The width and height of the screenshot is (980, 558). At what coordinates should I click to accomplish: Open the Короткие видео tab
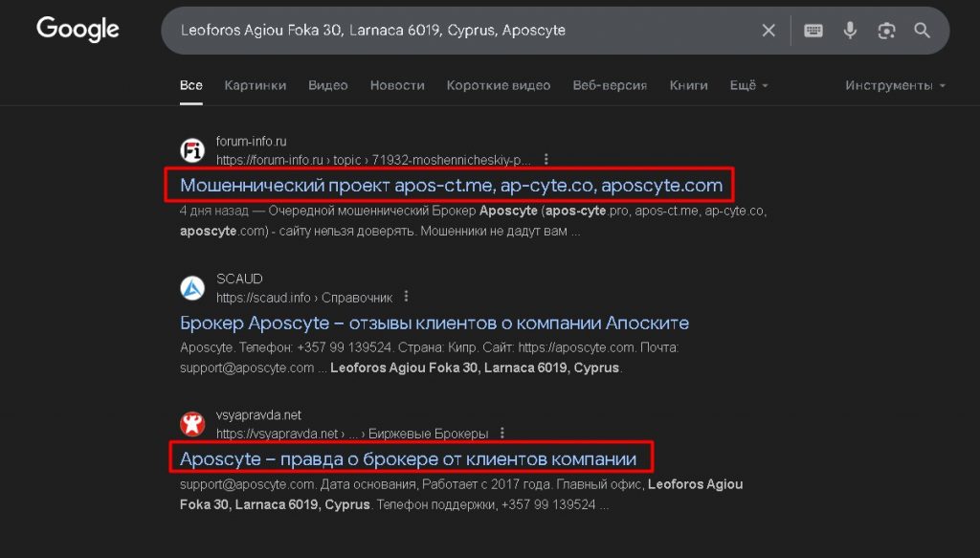coord(498,85)
